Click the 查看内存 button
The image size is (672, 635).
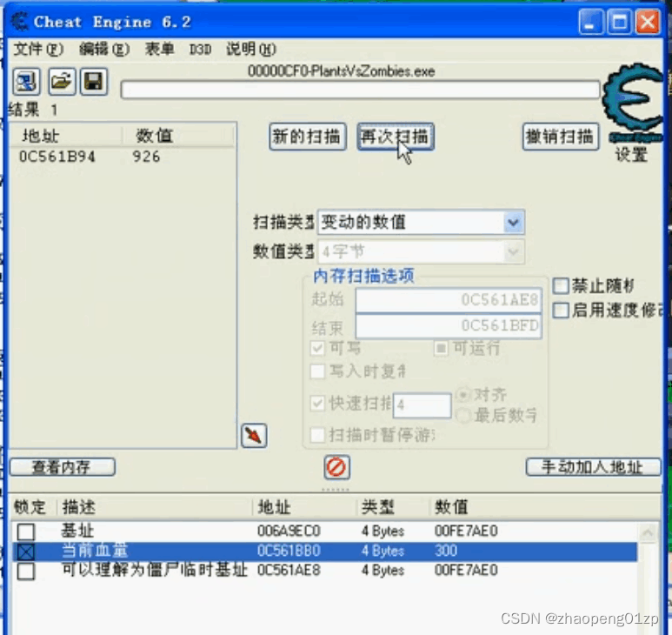click(x=62, y=467)
